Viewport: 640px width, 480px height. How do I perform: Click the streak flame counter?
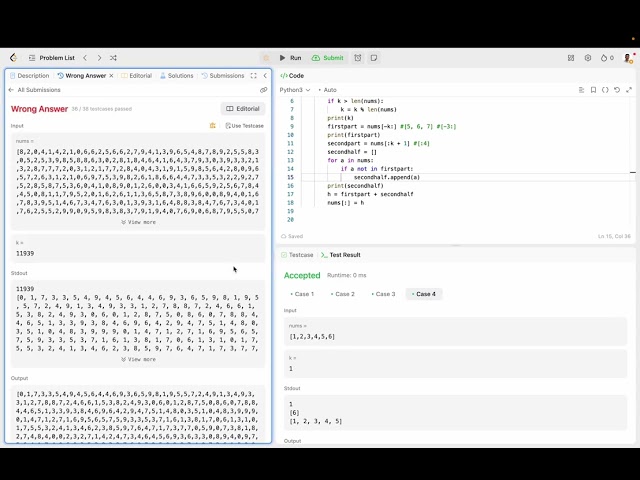click(607, 58)
